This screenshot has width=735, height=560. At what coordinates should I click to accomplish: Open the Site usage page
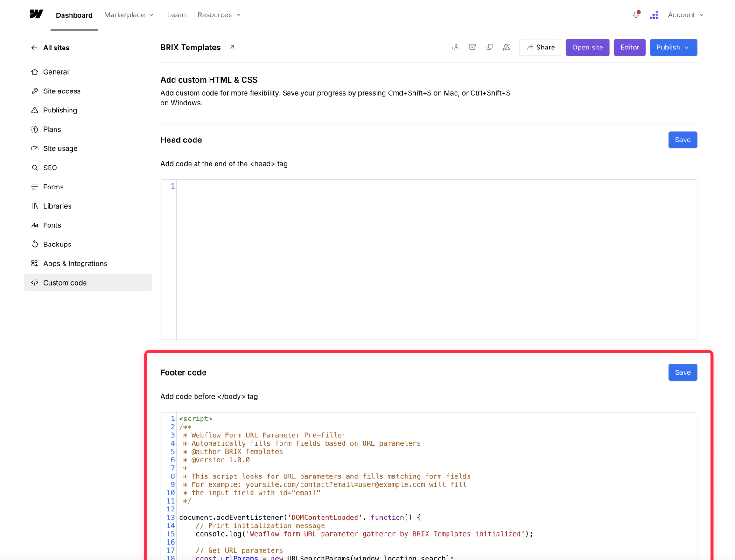pyautogui.click(x=88, y=148)
